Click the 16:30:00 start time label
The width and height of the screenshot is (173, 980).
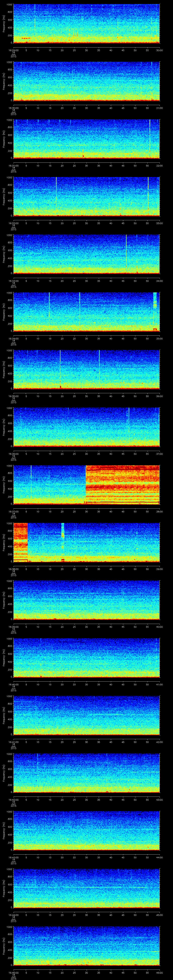point(13,108)
